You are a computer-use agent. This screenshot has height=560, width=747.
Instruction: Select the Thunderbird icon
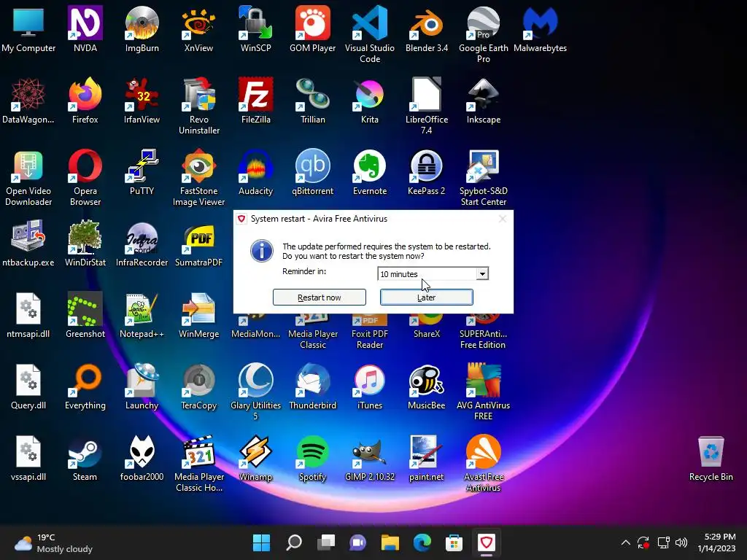click(312, 386)
